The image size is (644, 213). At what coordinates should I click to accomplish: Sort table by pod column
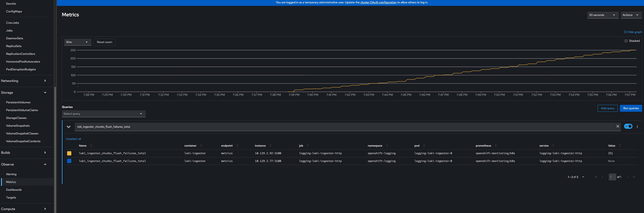pyautogui.click(x=417, y=146)
